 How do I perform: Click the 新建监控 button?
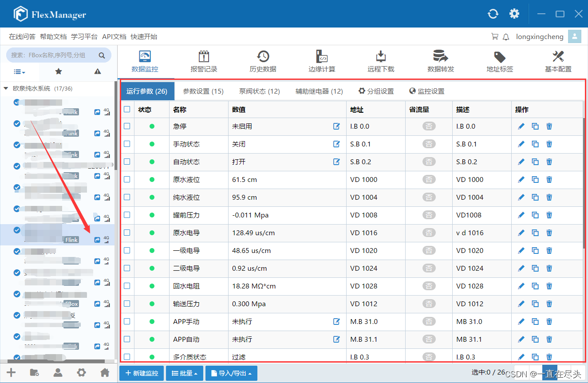142,373
